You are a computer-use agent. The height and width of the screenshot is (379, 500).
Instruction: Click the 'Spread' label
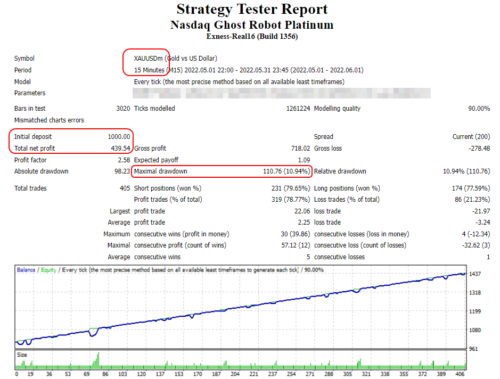[x=323, y=137]
